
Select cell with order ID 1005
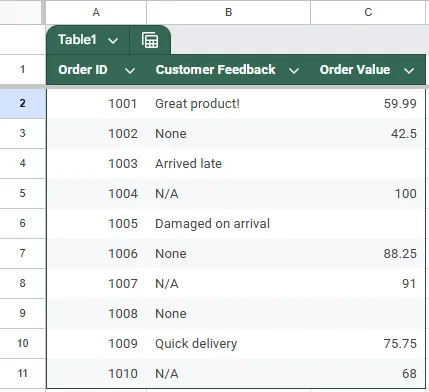(x=96, y=224)
